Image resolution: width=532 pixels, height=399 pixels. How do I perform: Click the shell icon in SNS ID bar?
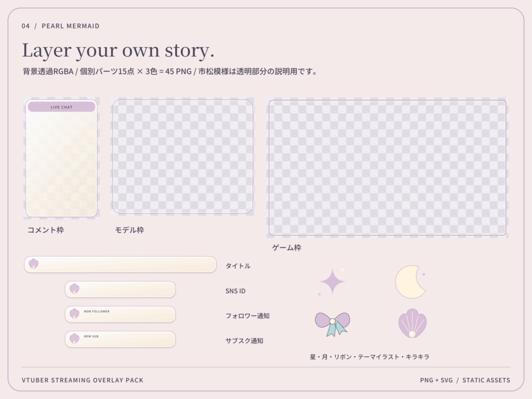pos(74,289)
